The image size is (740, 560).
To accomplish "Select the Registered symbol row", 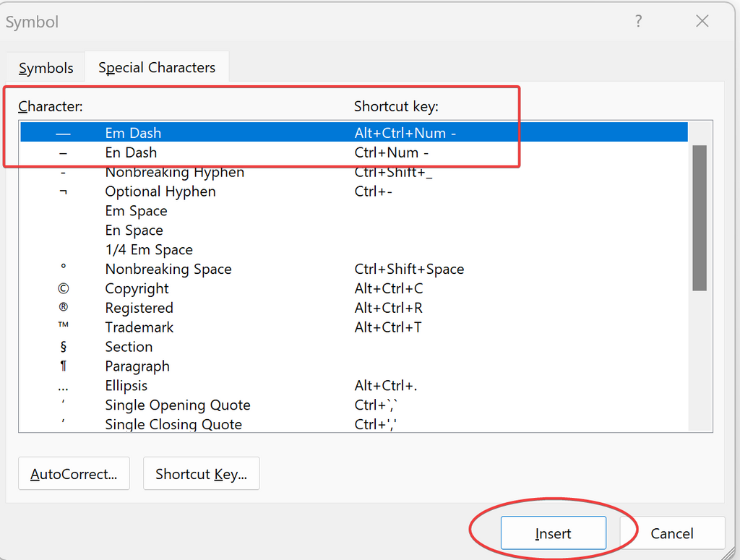I will coord(139,309).
